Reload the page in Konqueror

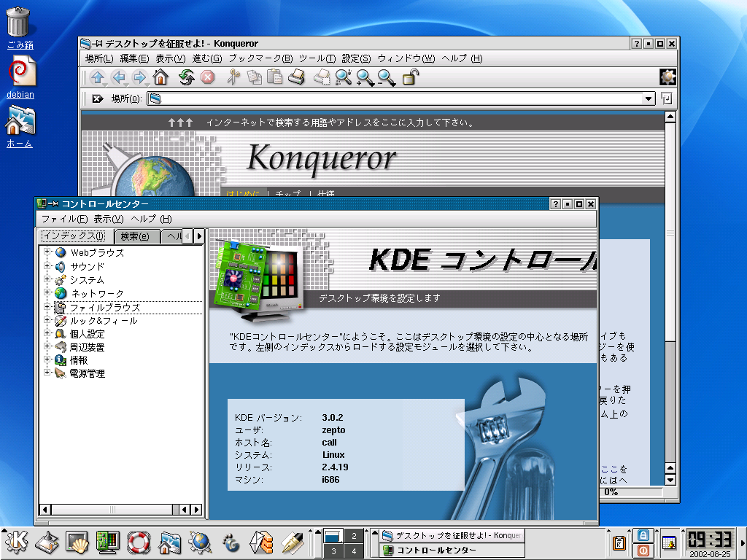tap(186, 77)
